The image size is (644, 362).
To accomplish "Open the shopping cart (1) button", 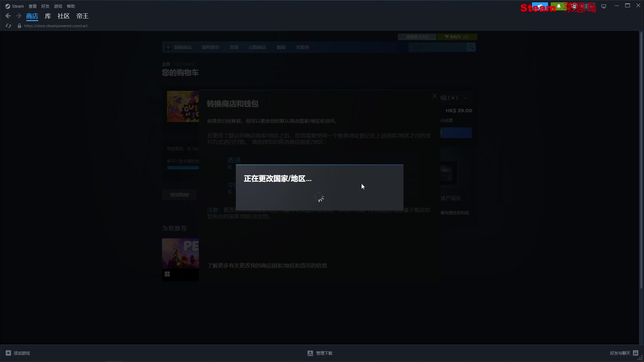I will (457, 37).
